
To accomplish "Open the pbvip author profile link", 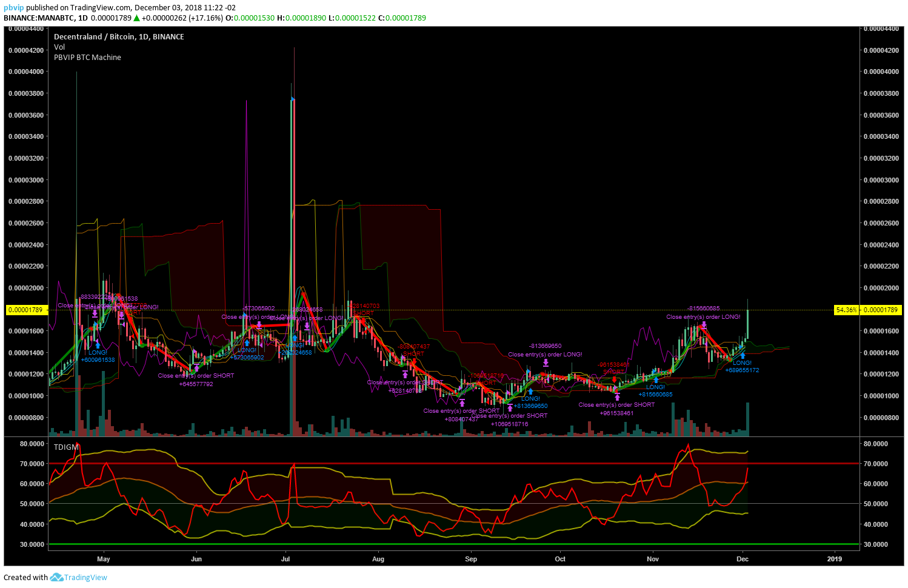I will 14,8.
